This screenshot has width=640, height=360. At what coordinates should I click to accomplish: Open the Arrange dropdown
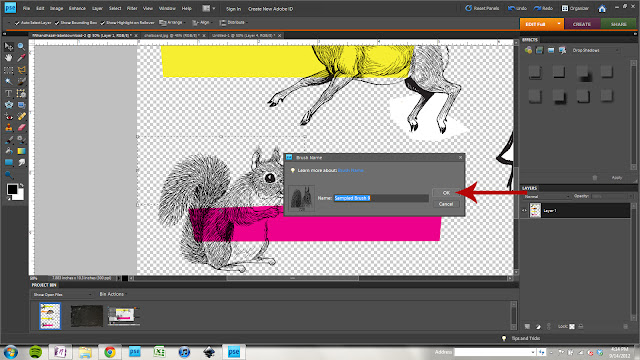coord(172,22)
